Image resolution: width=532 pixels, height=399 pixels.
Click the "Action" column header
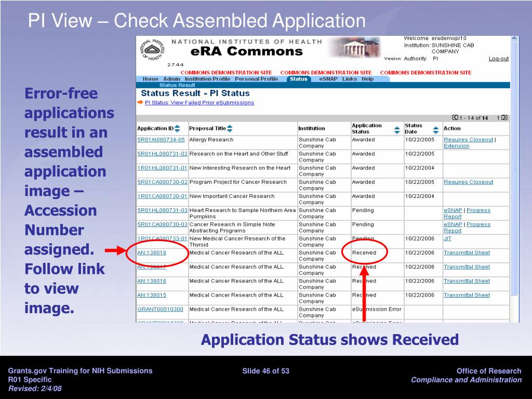pos(453,129)
